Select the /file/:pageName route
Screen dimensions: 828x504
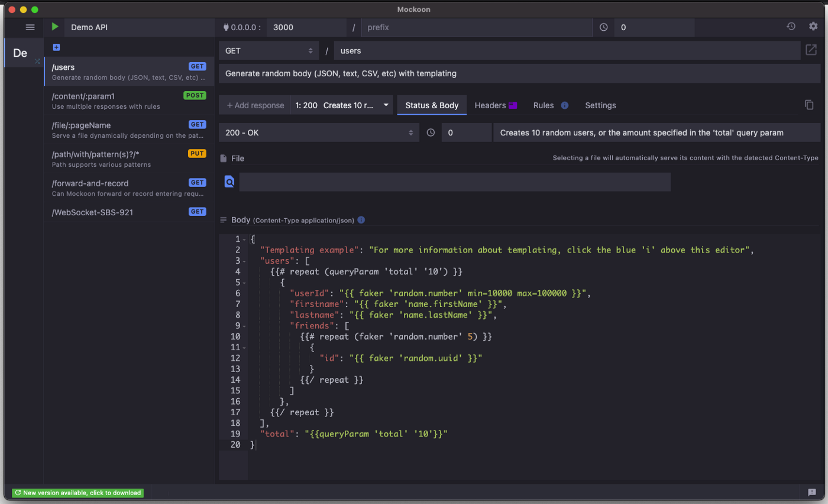[x=129, y=130]
